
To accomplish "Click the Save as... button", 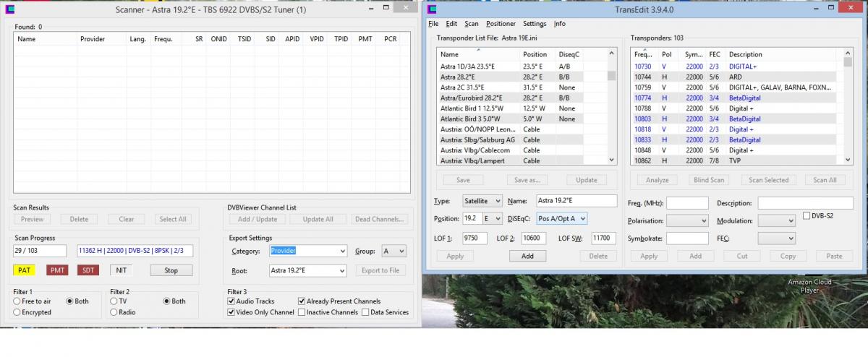I will click(x=527, y=180).
